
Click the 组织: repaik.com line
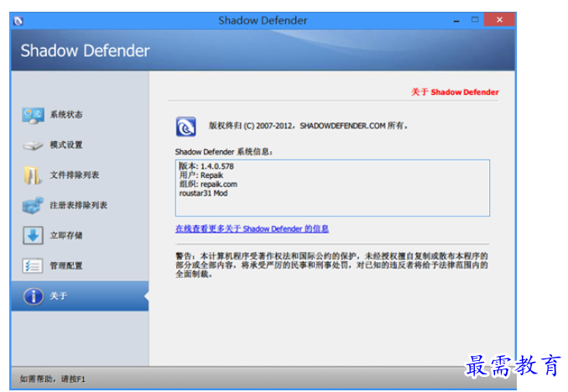208,185
